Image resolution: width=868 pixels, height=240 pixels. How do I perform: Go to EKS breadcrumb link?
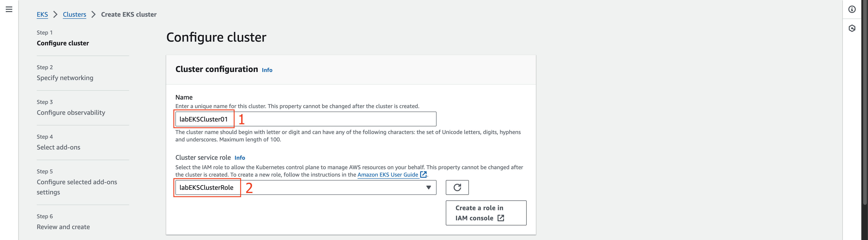[42, 15]
